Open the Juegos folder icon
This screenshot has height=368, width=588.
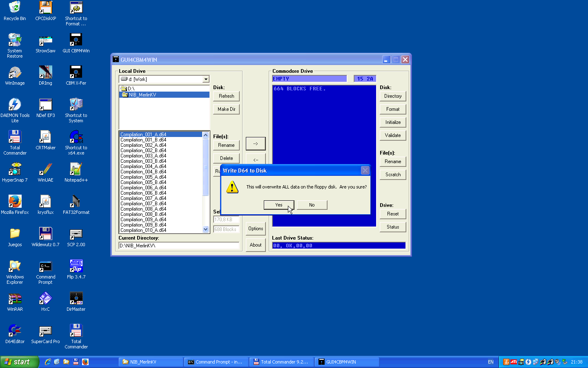click(15, 237)
